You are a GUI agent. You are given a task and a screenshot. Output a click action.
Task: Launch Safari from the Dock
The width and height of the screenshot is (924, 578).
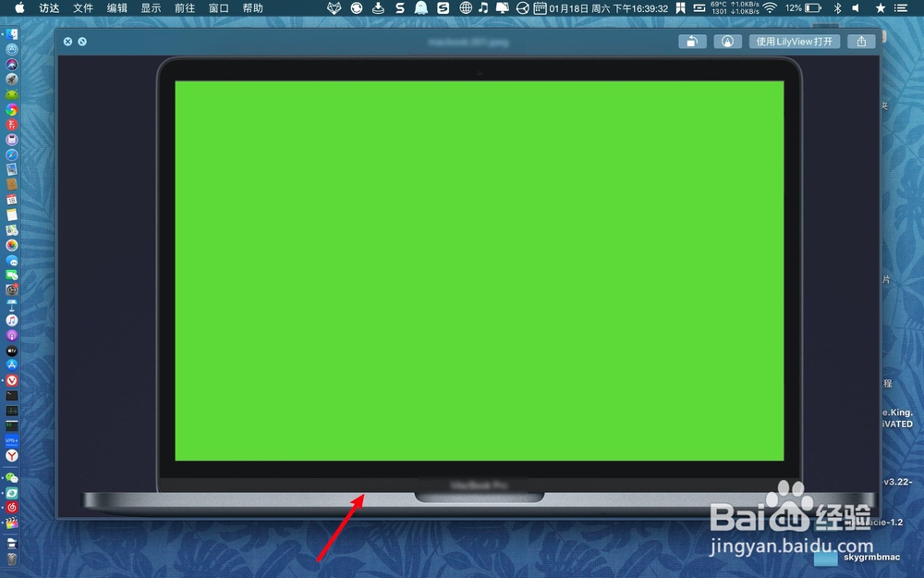pos(12,154)
